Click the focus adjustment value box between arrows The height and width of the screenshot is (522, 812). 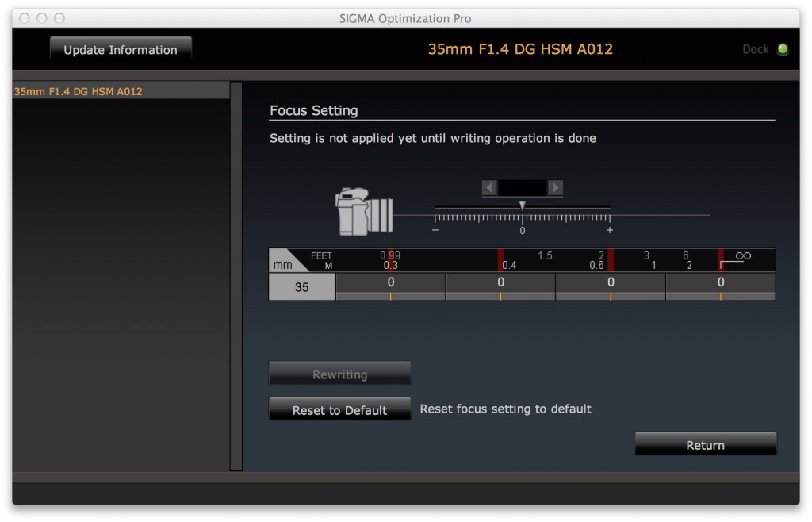click(523, 188)
